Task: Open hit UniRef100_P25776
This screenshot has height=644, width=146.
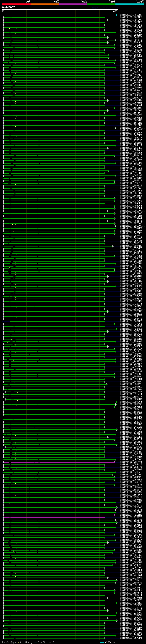Action: click(131, 304)
